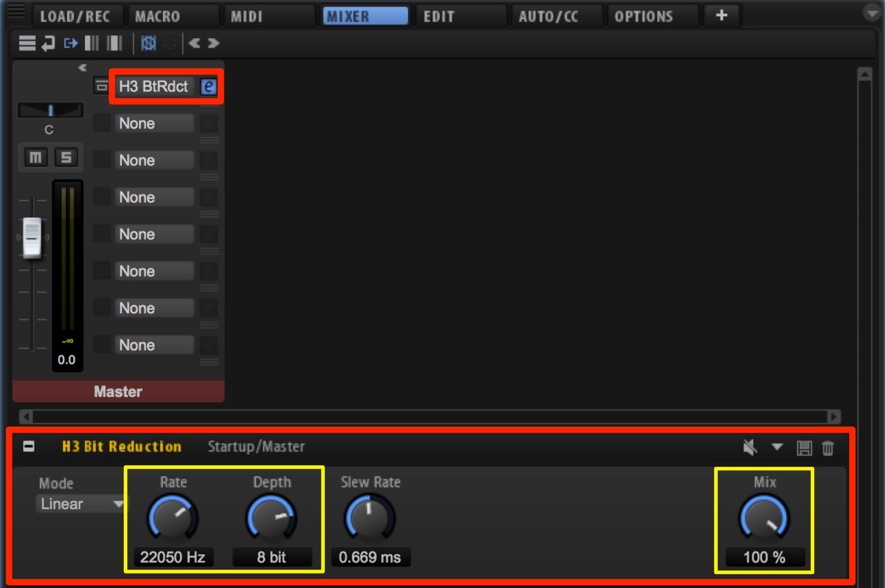The width and height of the screenshot is (885, 588).
Task: Select the MIXER tab
Action: [x=365, y=16]
